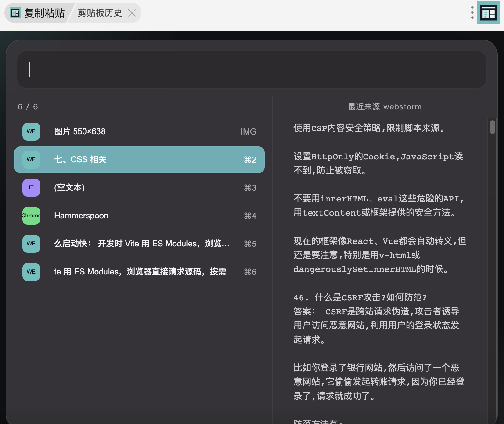Click the purple IT source badge
The height and width of the screenshot is (424, 504).
click(x=31, y=188)
